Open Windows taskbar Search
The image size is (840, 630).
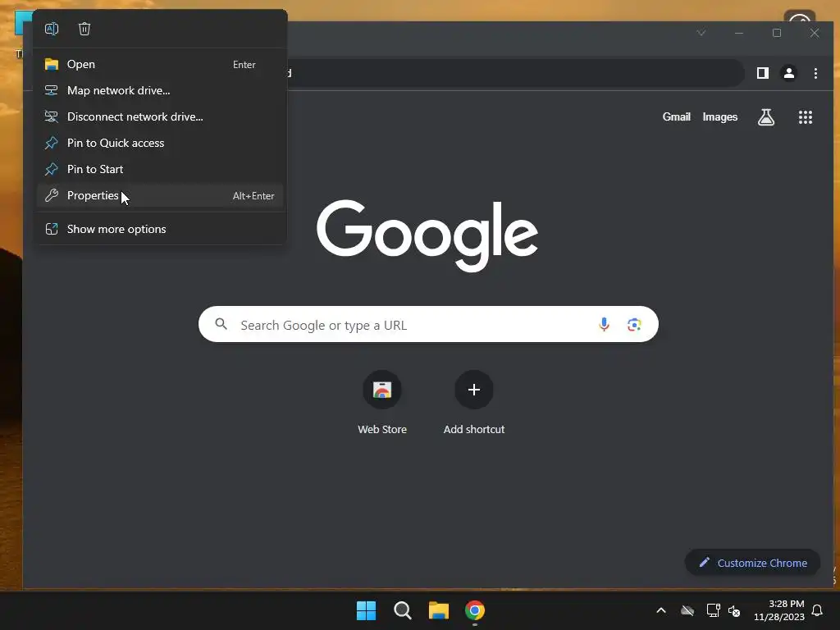click(402, 610)
